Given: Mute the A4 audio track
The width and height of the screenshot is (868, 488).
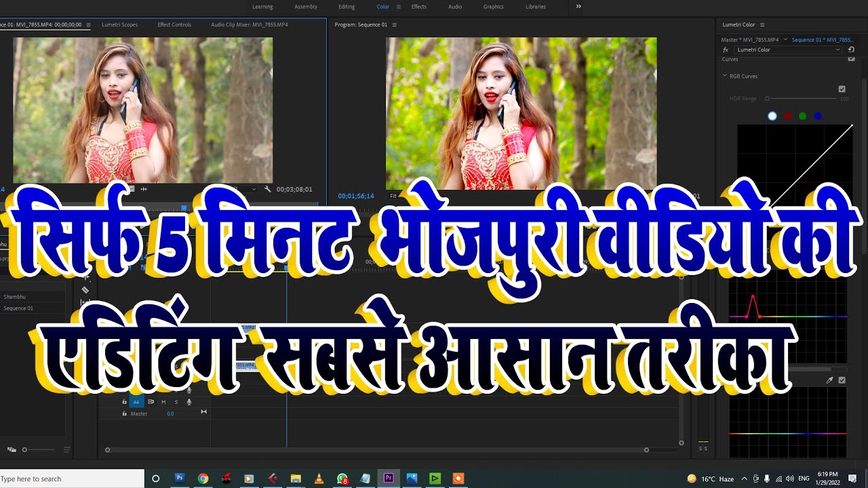Looking at the screenshot, I should click(163, 402).
